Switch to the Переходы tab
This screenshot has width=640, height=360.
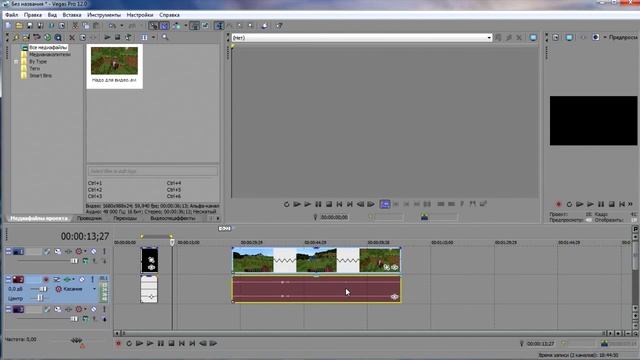tap(125, 218)
